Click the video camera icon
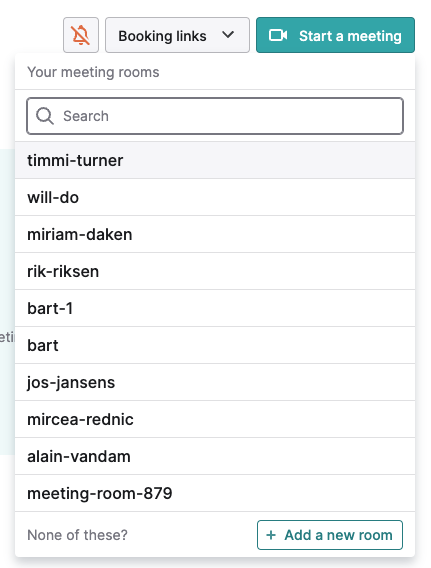The width and height of the screenshot is (431, 568). point(278,36)
